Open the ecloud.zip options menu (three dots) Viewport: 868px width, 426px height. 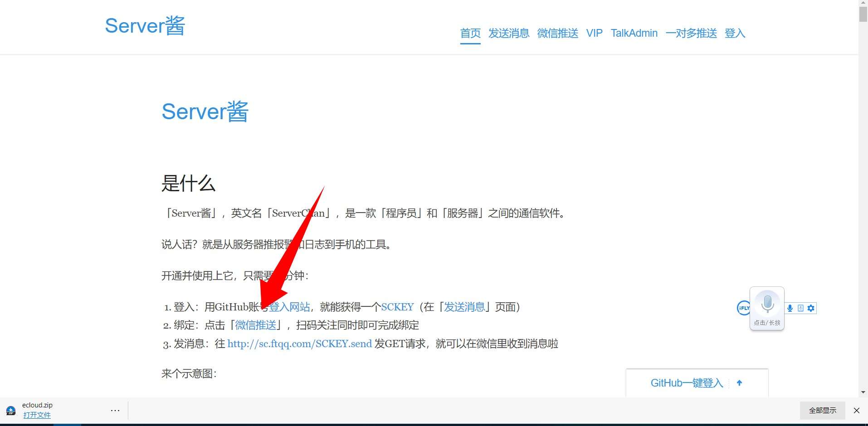pos(115,411)
